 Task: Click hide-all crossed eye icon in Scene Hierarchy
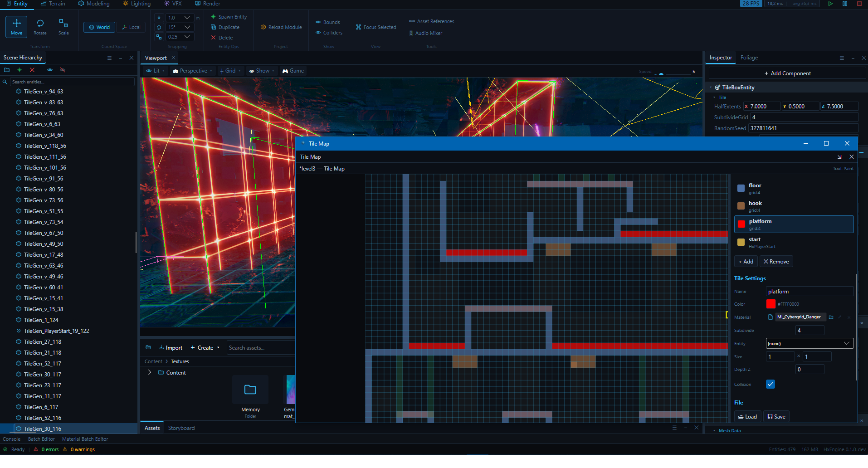63,70
